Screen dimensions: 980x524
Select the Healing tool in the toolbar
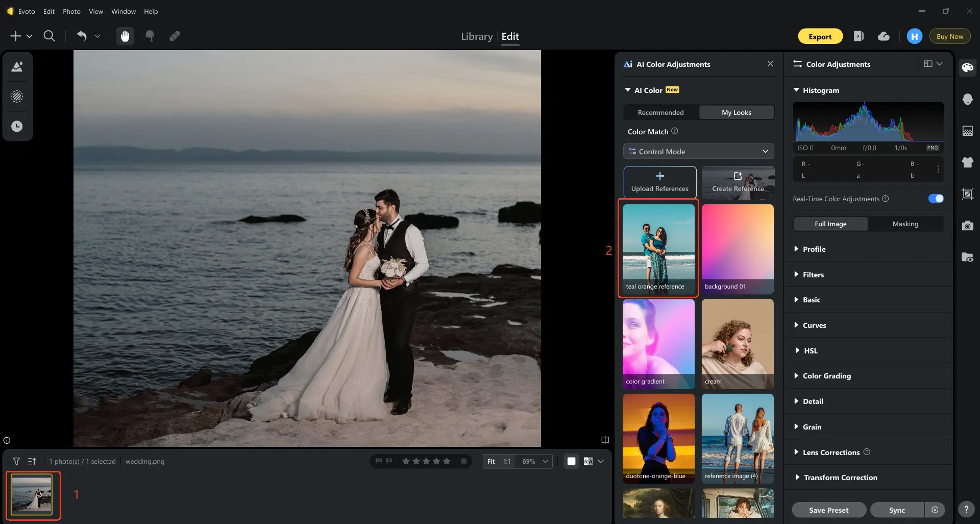point(175,36)
